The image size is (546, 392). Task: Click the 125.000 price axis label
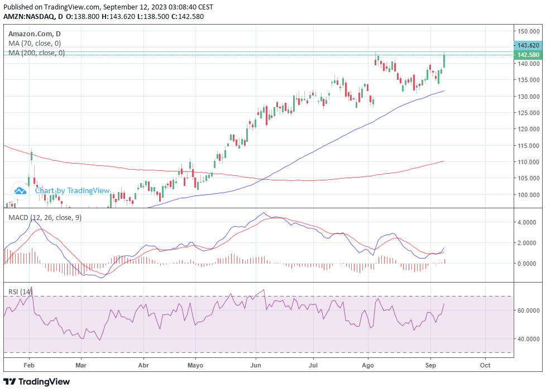coord(529,113)
